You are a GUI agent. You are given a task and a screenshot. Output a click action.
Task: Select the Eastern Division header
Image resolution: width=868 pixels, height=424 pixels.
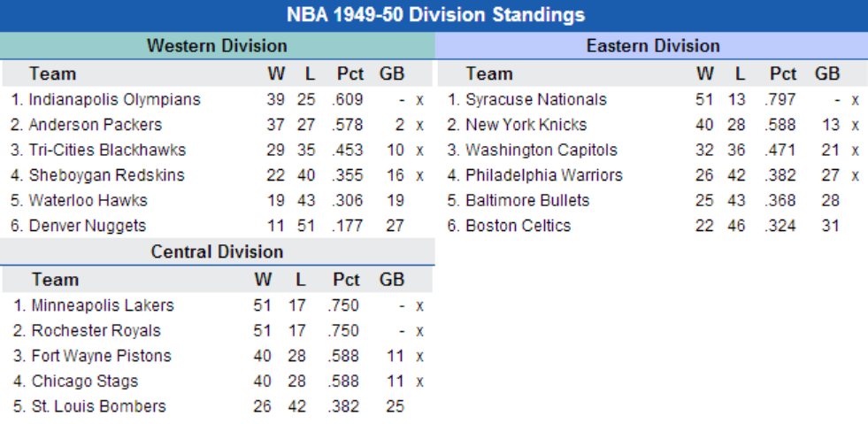pyautogui.click(x=653, y=46)
